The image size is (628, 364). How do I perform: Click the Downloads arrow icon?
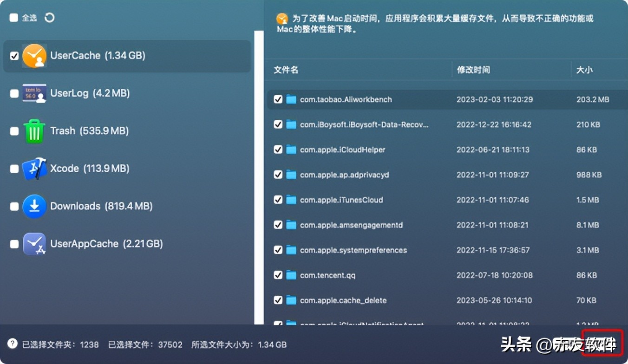pyautogui.click(x=34, y=206)
